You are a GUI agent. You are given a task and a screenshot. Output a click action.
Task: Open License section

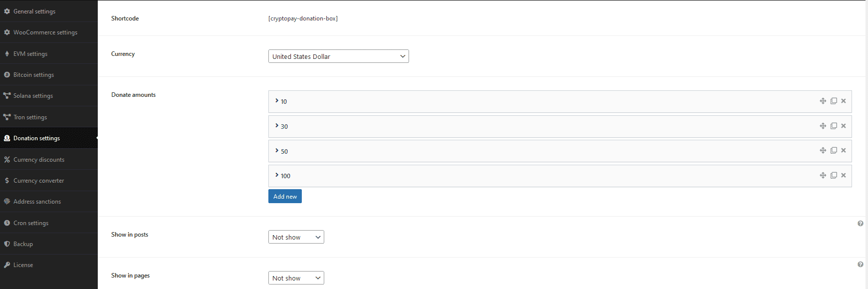pos(49,265)
